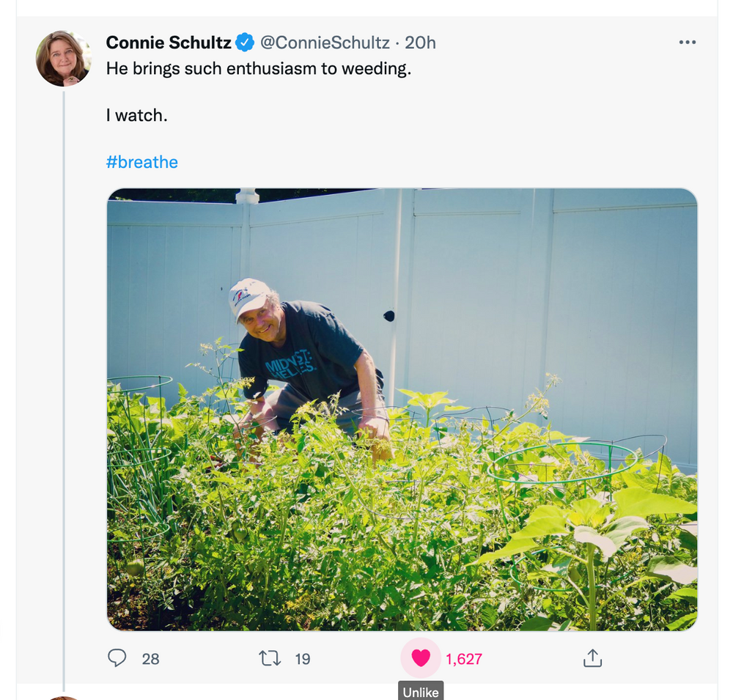
Task: Click the share upload arrow icon
Action: 592,658
